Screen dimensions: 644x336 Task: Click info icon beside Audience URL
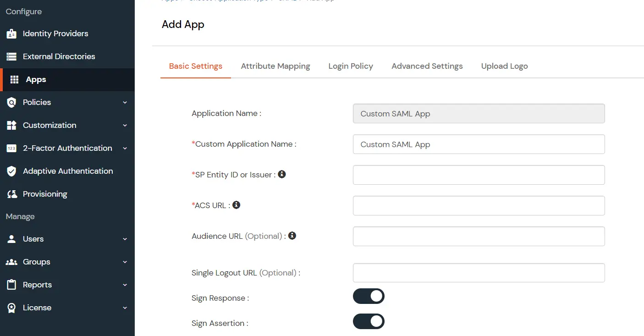(x=292, y=236)
